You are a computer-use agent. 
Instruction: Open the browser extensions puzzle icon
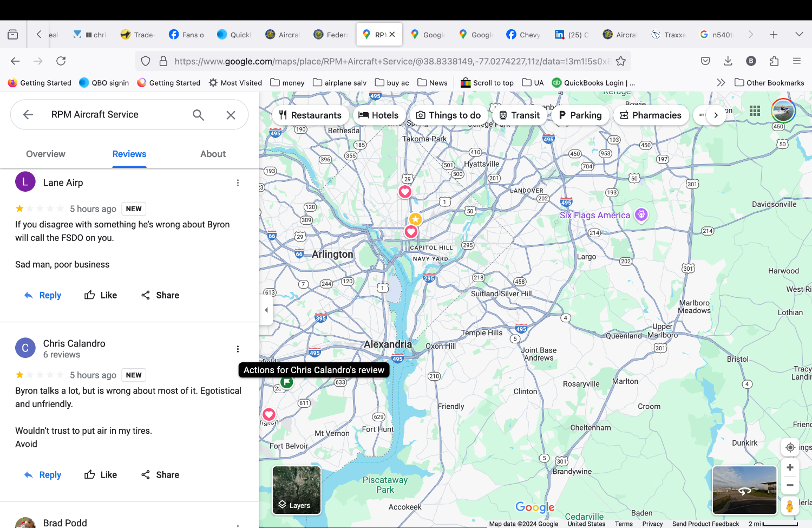point(774,61)
